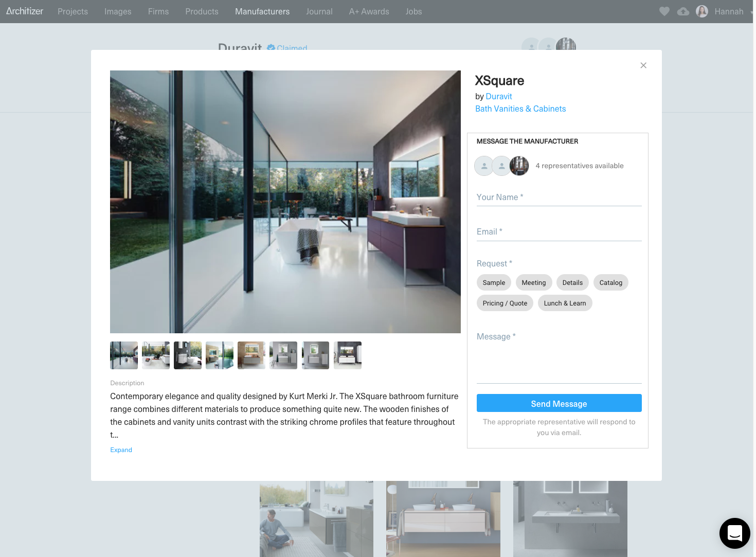Select the thumbnail with white tub and garden view
The height and width of the screenshot is (557, 756).
pos(156,355)
